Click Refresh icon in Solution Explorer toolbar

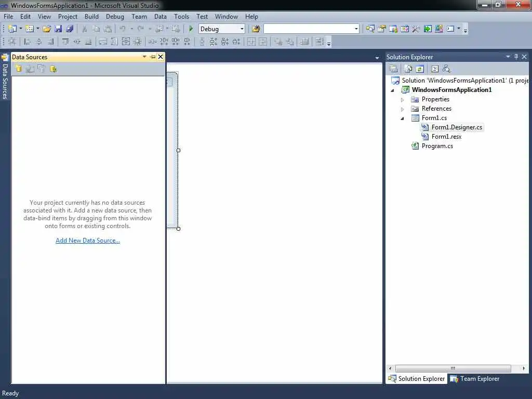click(420, 69)
